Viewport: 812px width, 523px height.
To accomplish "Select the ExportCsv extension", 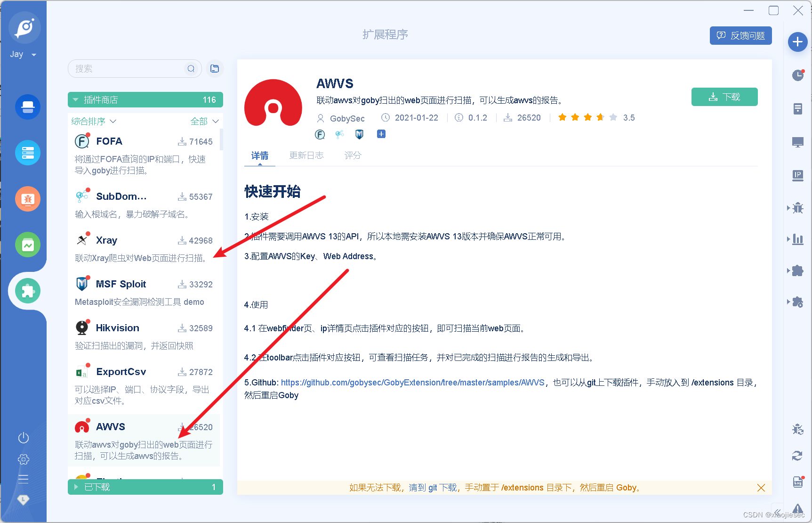I will pyautogui.click(x=144, y=385).
